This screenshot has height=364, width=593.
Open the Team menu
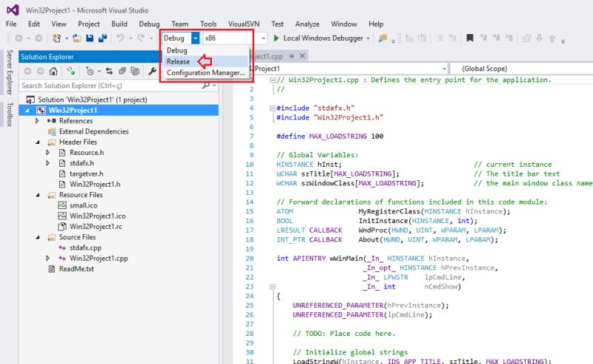click(x=179, y=24)
